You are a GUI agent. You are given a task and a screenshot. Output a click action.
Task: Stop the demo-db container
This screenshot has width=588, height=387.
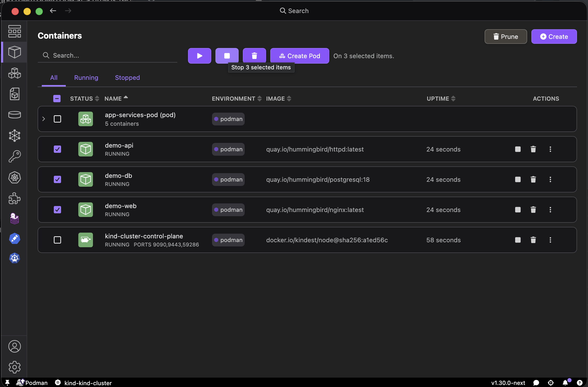click(x=518, y=179)
